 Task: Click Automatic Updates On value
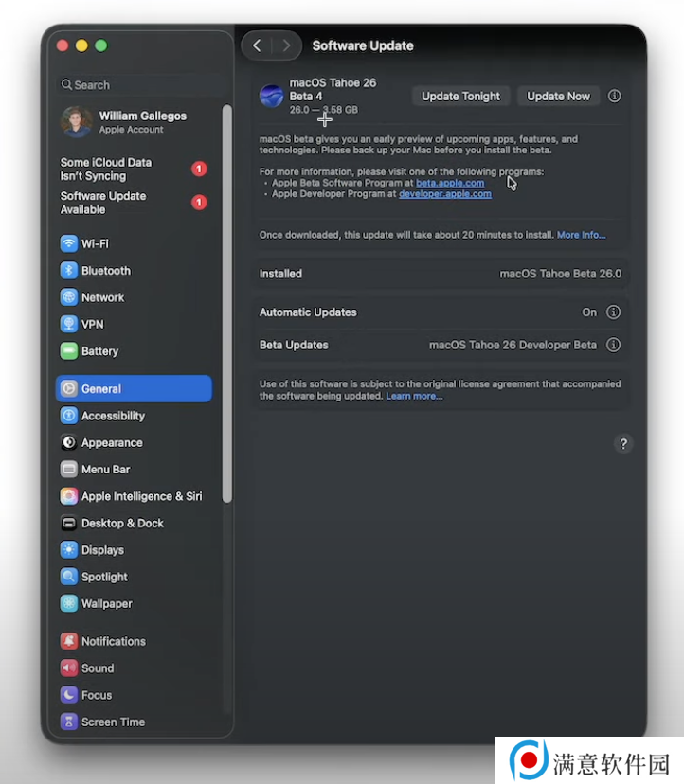(589, 312)
